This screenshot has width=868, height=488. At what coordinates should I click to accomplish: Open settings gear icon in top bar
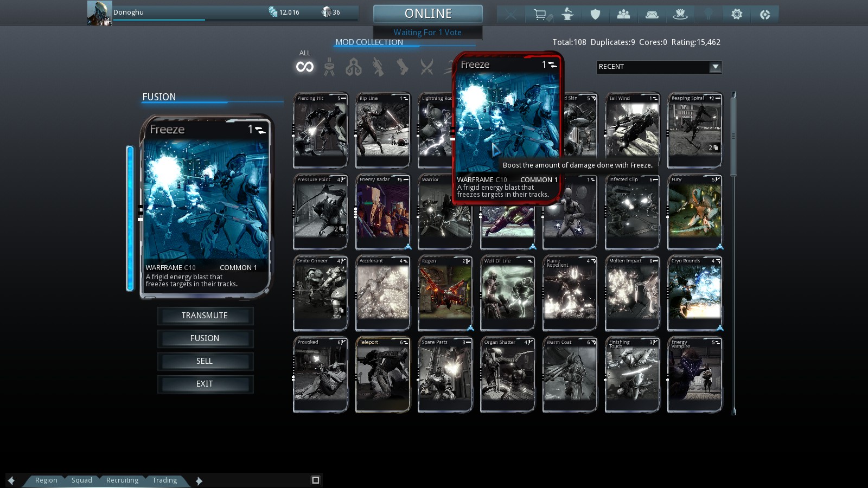pos(736,15)
